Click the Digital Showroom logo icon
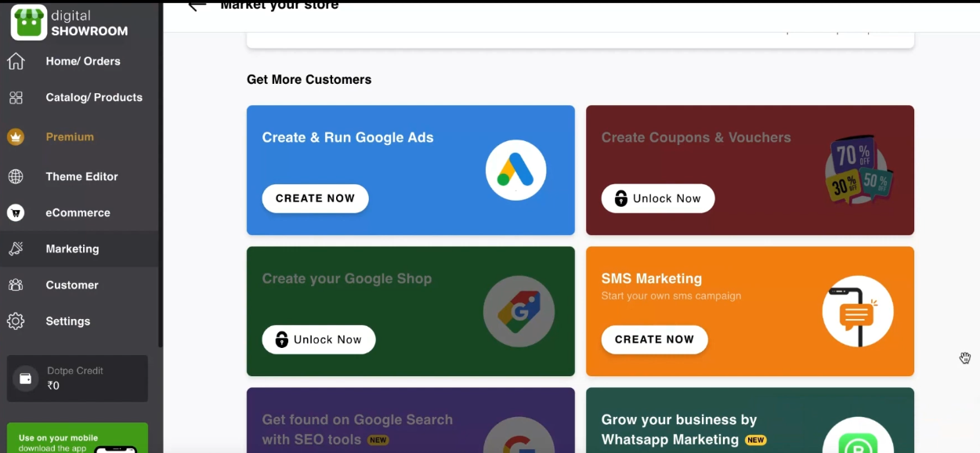Screen dimensions: 980x453 (29, 23)
